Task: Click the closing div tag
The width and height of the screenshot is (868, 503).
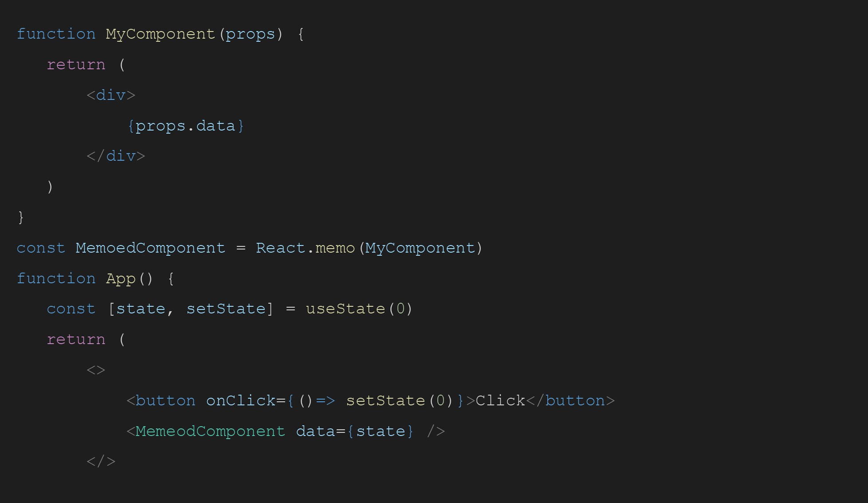Action: coord(116,156)
